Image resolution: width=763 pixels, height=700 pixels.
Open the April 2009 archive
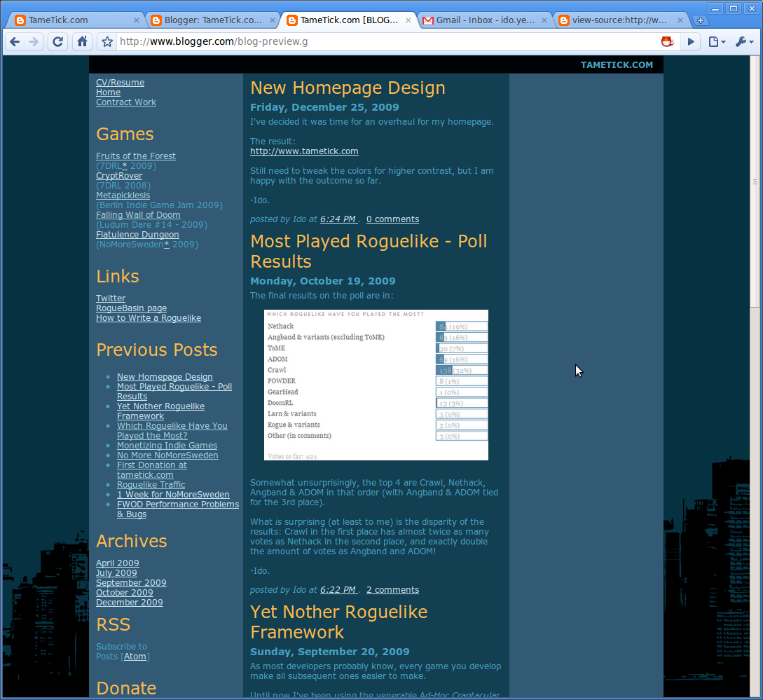[x=117, y=563]
